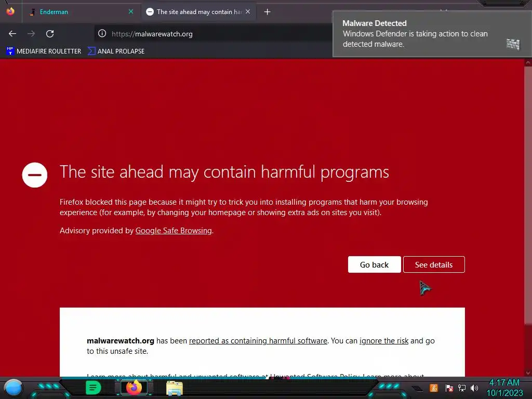Screen dimensions: 532x399
Task: Open File Explorer from the taskbar
Action: click(175, 388)
